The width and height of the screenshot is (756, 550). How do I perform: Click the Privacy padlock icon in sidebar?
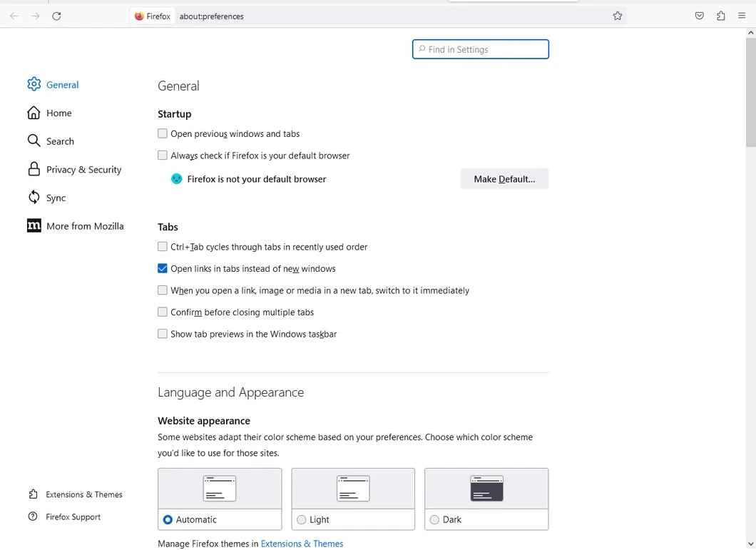[x=34, y=169]
